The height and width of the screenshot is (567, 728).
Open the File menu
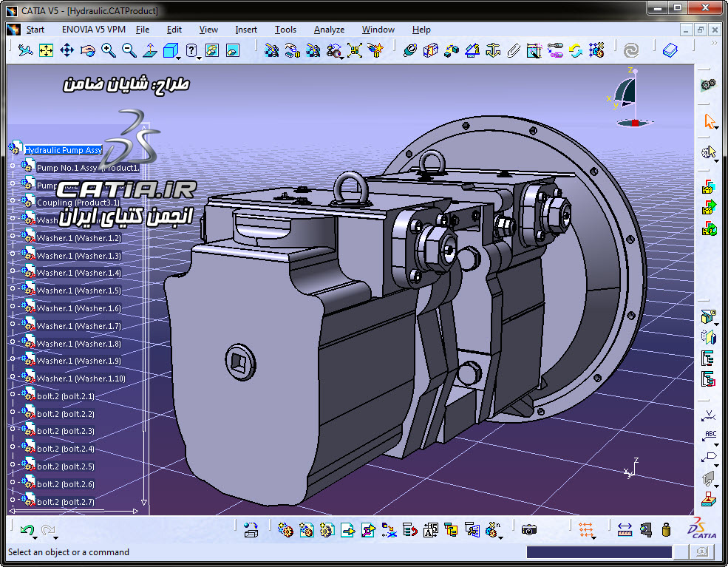point(143,30)
